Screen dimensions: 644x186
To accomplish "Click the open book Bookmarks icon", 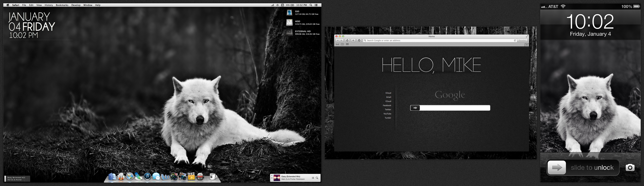I will click(x=342, y=44).
